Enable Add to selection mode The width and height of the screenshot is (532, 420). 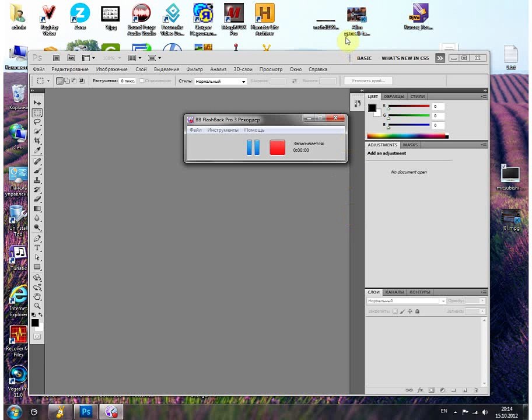pyautogui.click(x=67, y=80)
